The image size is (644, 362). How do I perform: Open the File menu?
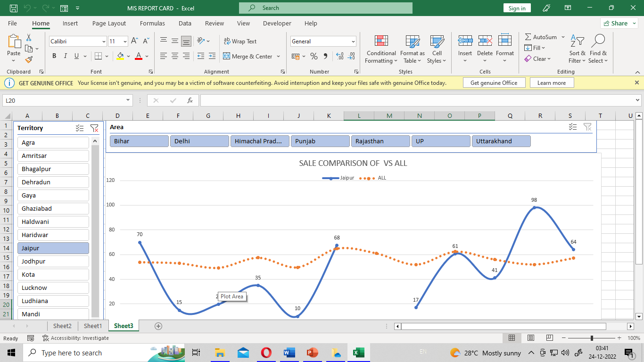click(x=12, y=23)
